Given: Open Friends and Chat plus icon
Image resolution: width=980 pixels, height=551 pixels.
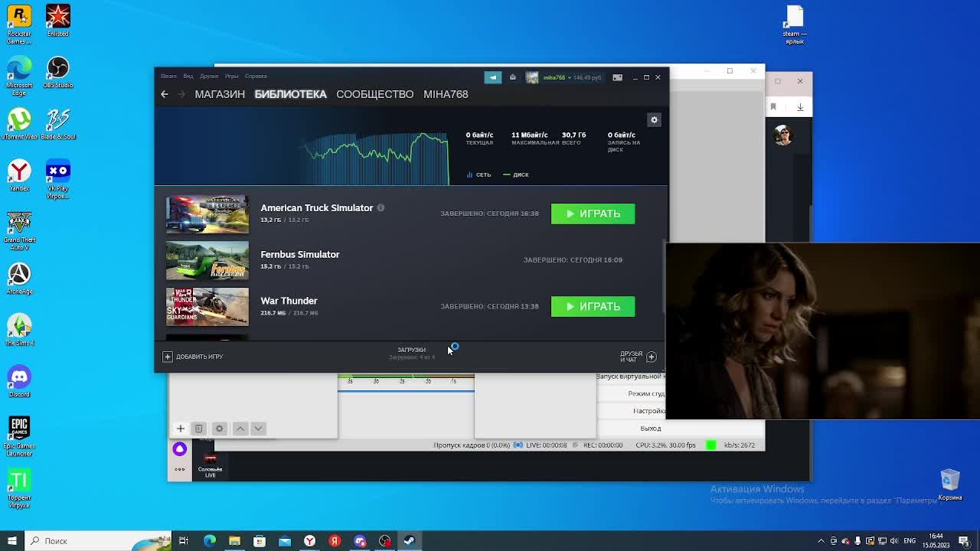Looking at the screenshot, I should coord(652,357).
